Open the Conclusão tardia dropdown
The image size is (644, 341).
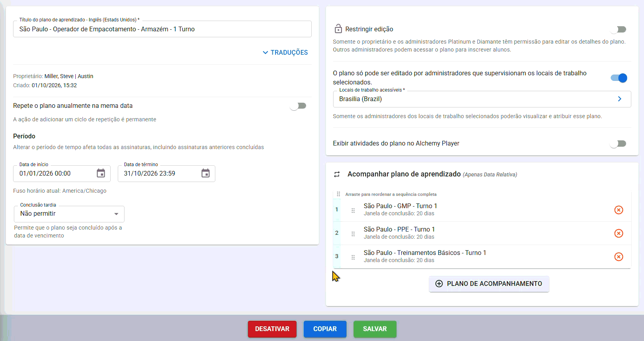[69, 214]
